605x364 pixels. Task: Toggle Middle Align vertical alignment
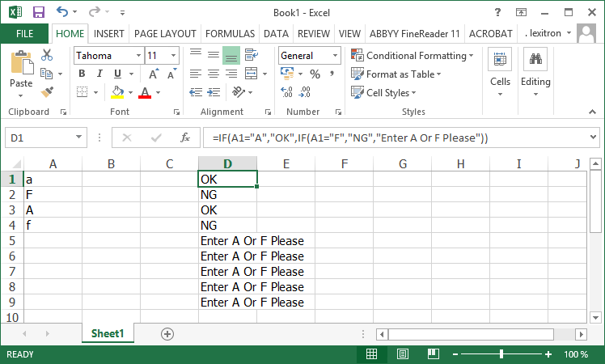[x=214, y=55]
